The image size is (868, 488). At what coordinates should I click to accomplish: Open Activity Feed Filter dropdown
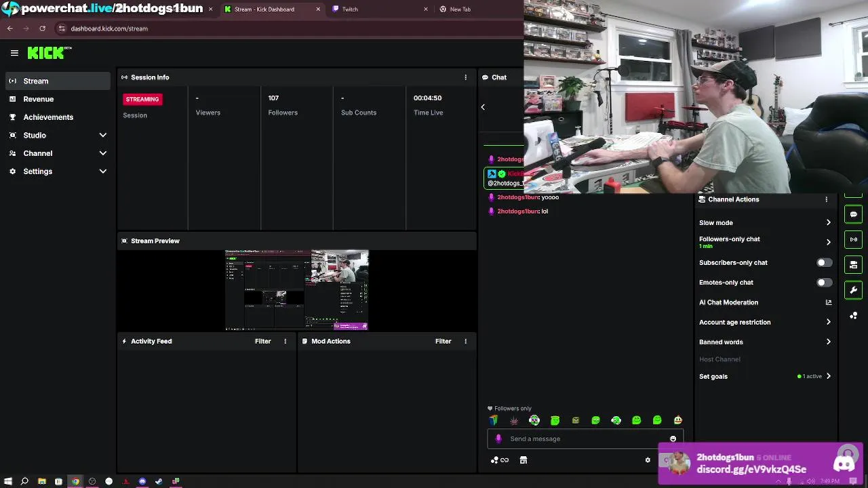262,341
